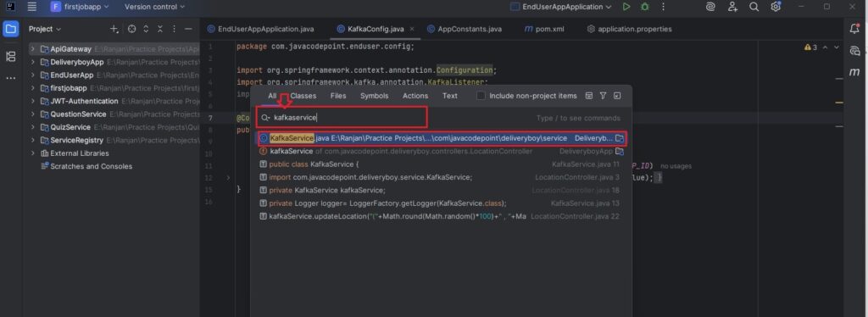Viewport: 868px width, 317px height.
Task: Click the New file plus icon in Project panel
Action: [x=114, y=29]
